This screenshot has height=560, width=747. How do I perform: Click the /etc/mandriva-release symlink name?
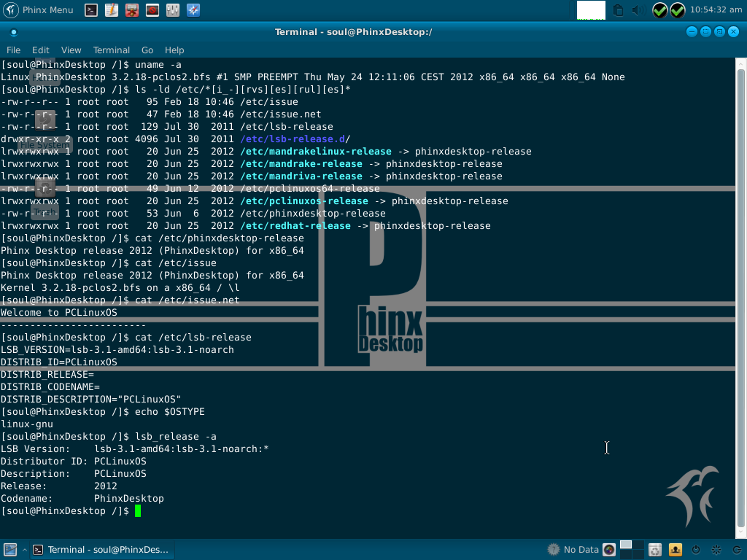pyautogui.click(x=301, y=176)
